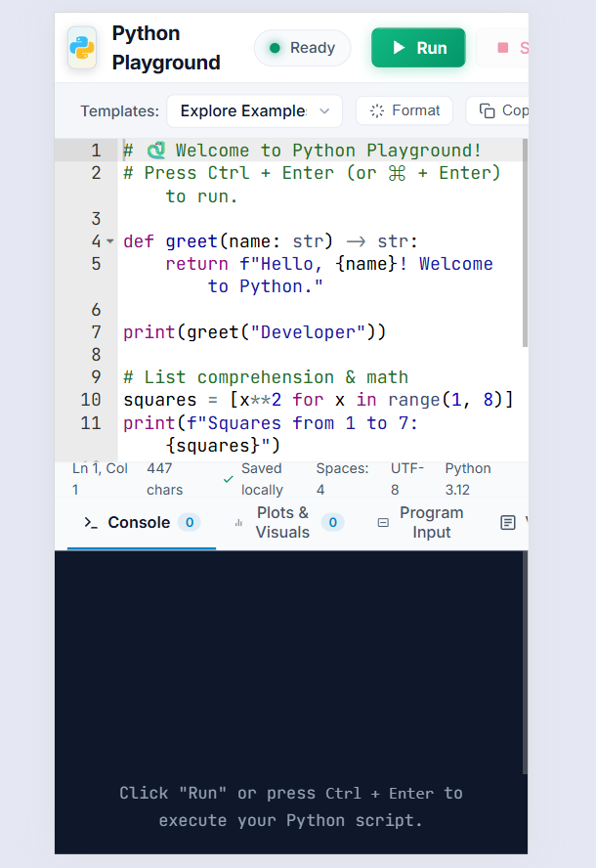Click the green Run button

tap(418, 48)
